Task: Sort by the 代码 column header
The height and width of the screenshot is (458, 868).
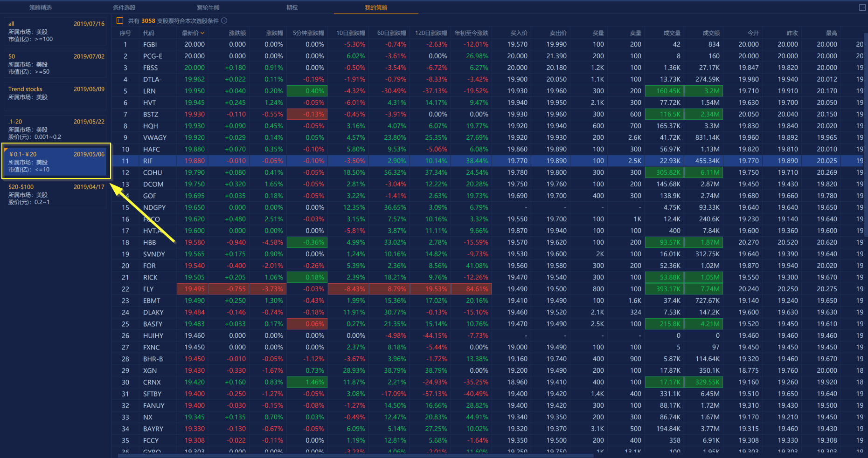Action: point(148,33)
